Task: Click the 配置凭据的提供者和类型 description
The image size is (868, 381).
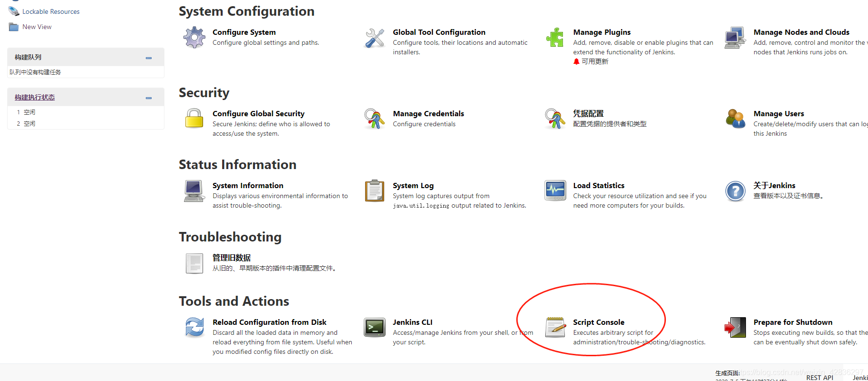Action: [x=610, y=124]
